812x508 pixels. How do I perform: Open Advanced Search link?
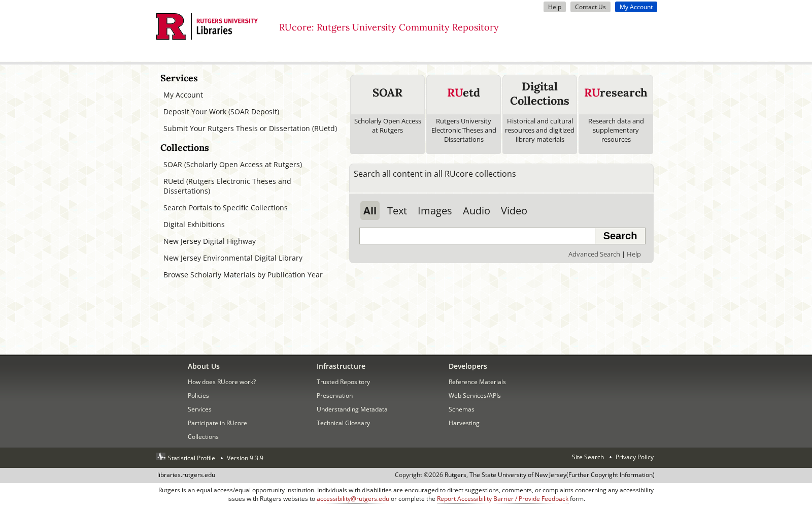point(594,255)
